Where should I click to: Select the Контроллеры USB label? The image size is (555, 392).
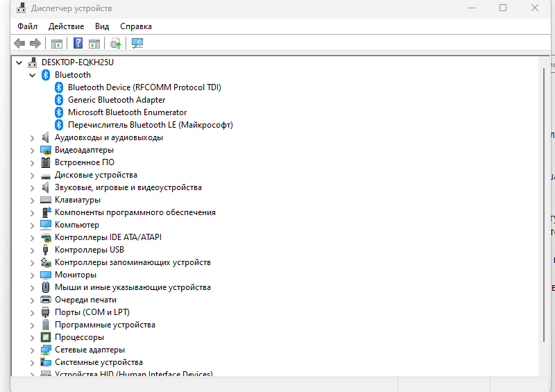click(89, 250)
